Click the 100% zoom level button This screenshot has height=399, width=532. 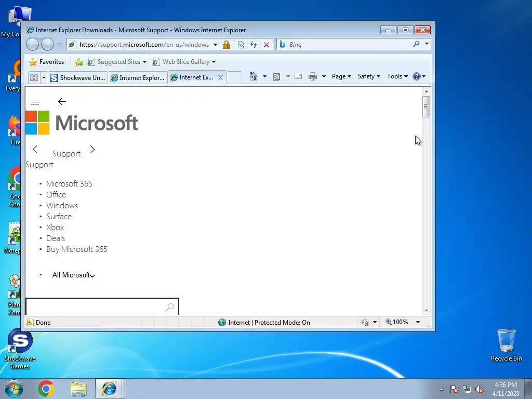coord(396,322)
